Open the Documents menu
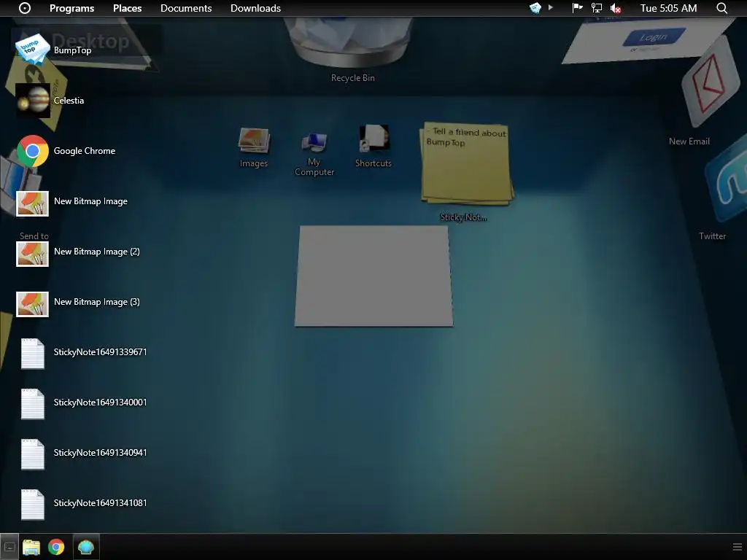 (x=186, y=8)
